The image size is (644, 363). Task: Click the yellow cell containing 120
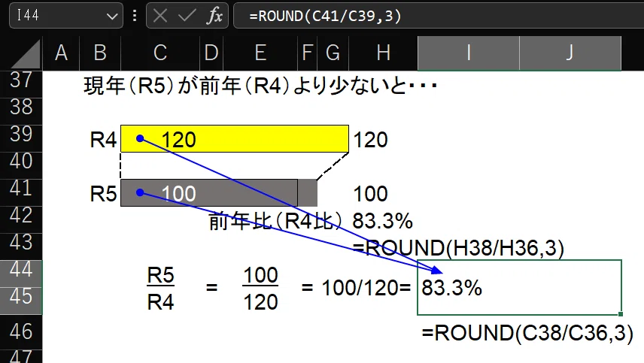[235, 138]
